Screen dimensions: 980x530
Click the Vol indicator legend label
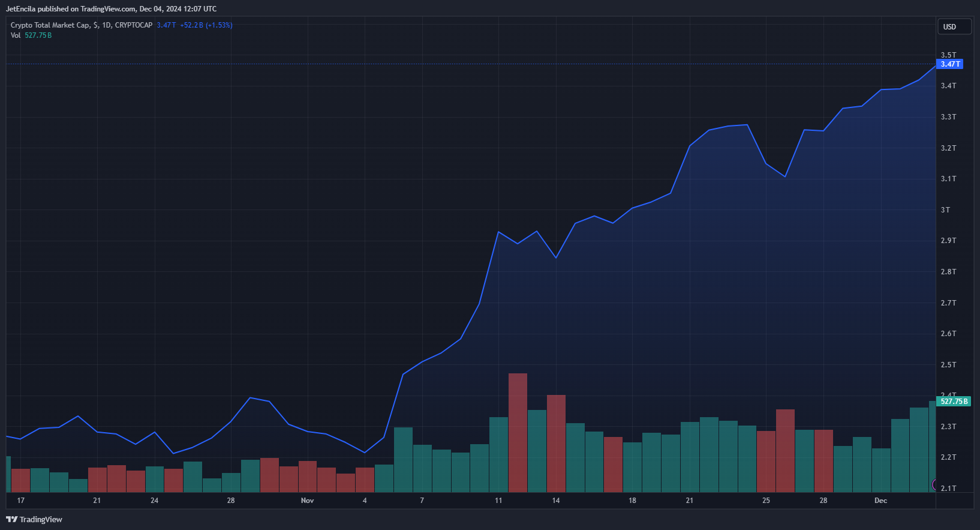point(16,35)
